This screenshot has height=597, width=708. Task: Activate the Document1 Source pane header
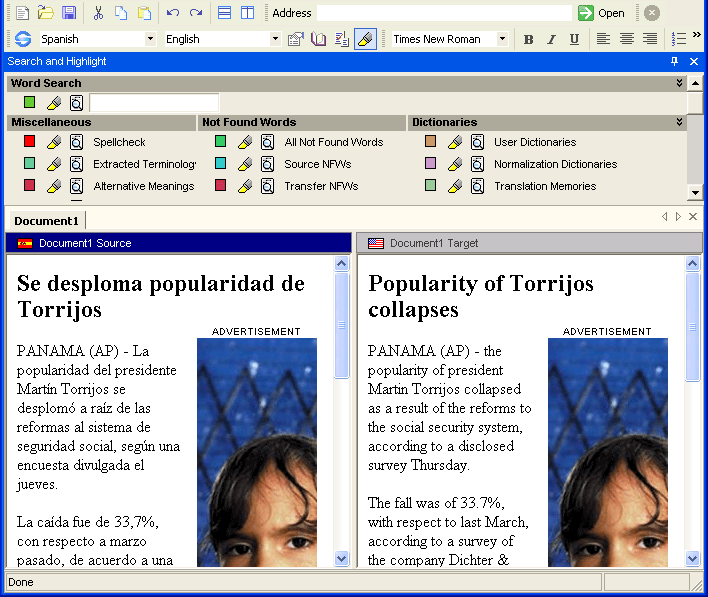(178, 243)
